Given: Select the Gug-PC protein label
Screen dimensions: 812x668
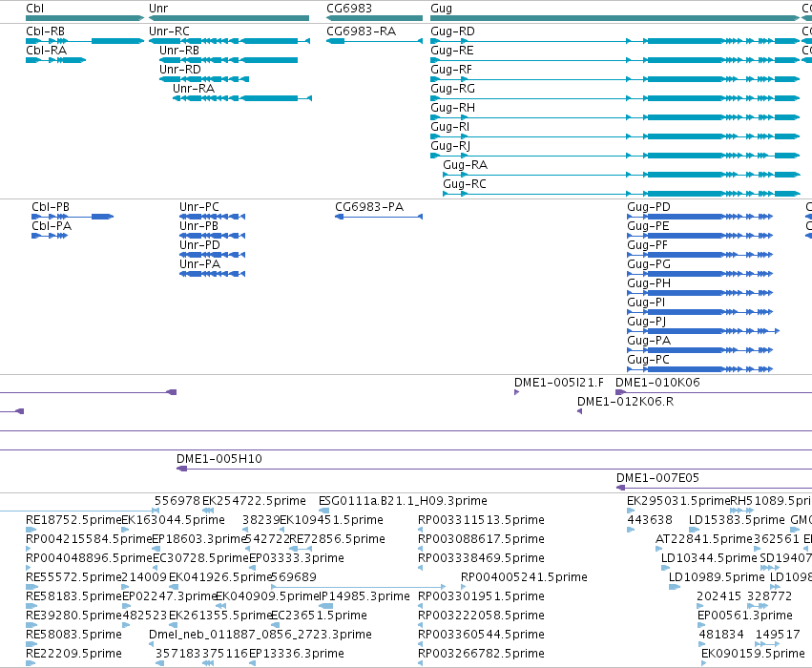Looking at the screenshot, I should point(648,360).
